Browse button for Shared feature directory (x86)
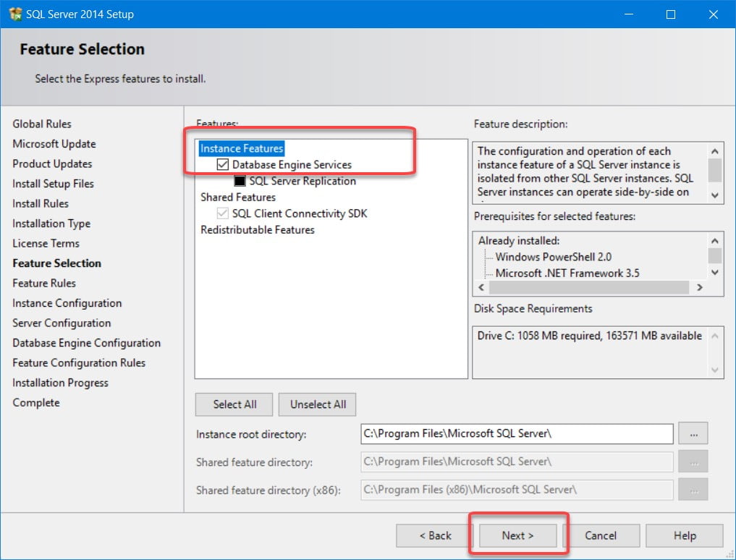This screenshot has height=560, width=736. click(x=693, y=490)
